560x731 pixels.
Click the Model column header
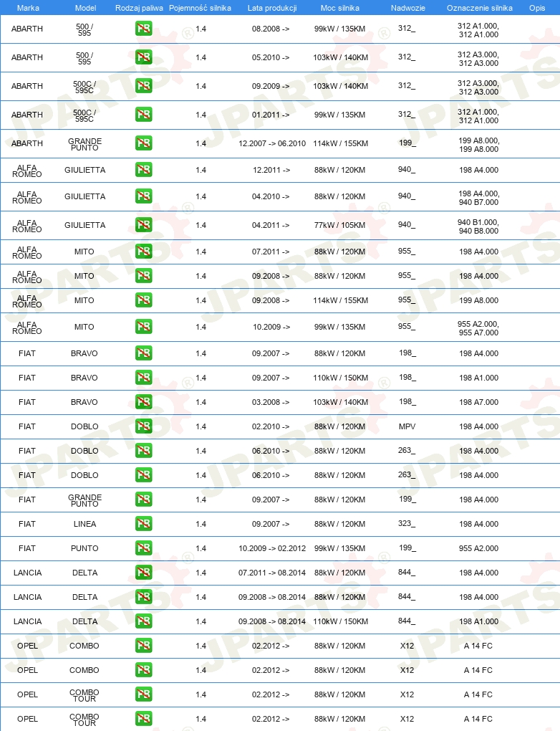[86, 8]
